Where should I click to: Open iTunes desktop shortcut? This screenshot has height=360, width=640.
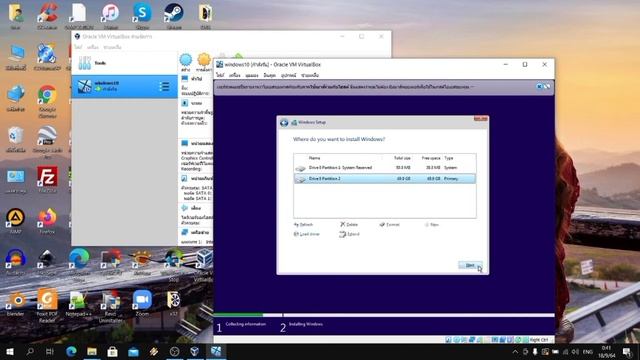(110, 16)
